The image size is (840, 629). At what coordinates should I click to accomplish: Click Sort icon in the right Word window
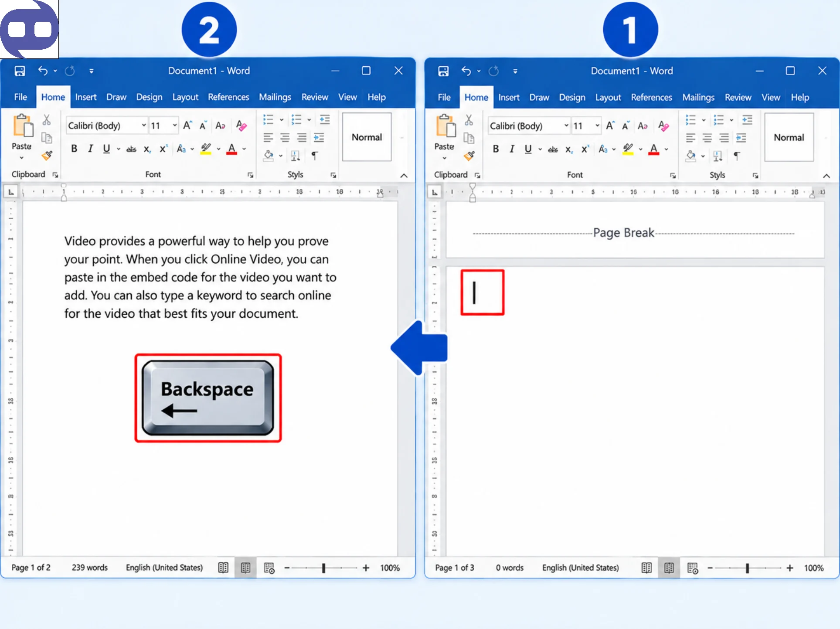click(718, 156)
